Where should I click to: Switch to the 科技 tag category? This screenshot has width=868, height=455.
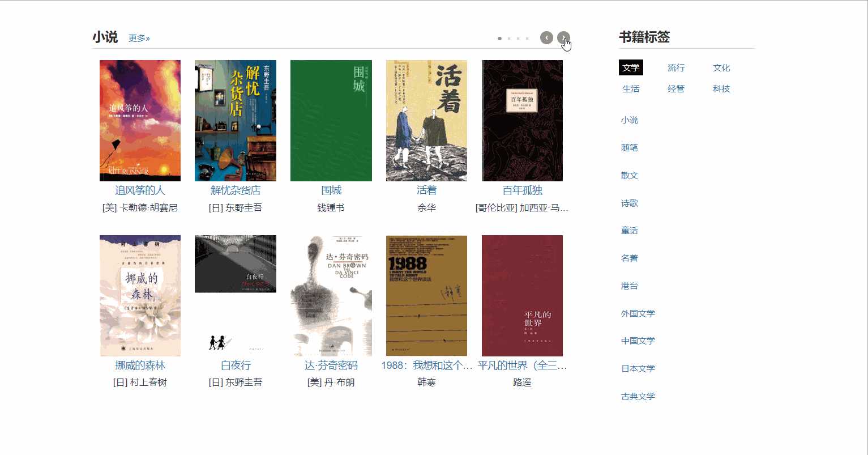[721, 88]
